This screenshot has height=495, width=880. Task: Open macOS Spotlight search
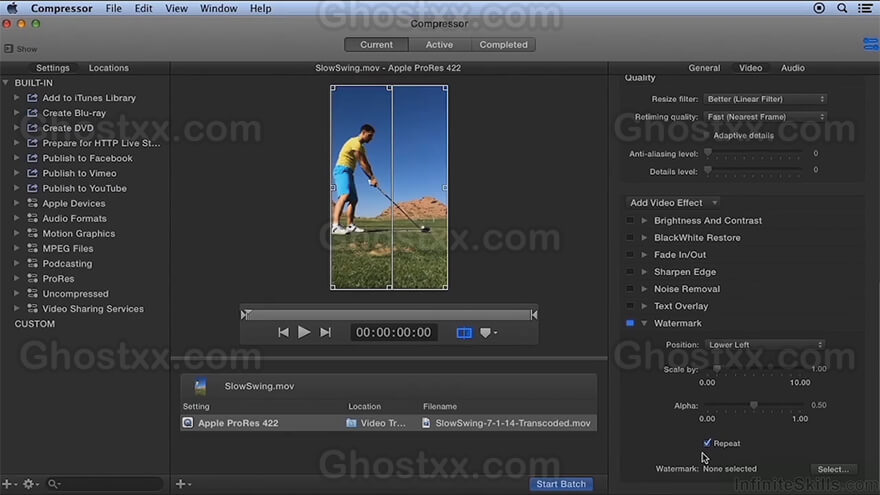pos(842,8)
